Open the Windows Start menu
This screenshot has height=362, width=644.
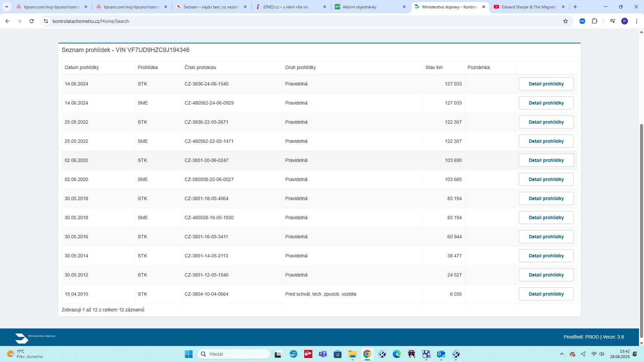(189, 354)
